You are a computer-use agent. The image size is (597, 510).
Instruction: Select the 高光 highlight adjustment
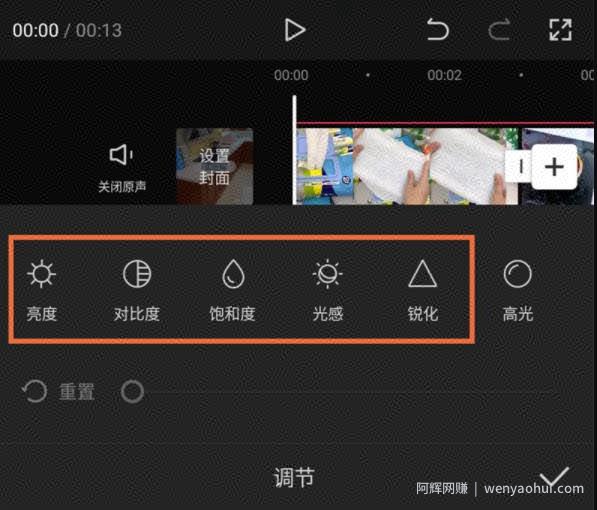518,290
